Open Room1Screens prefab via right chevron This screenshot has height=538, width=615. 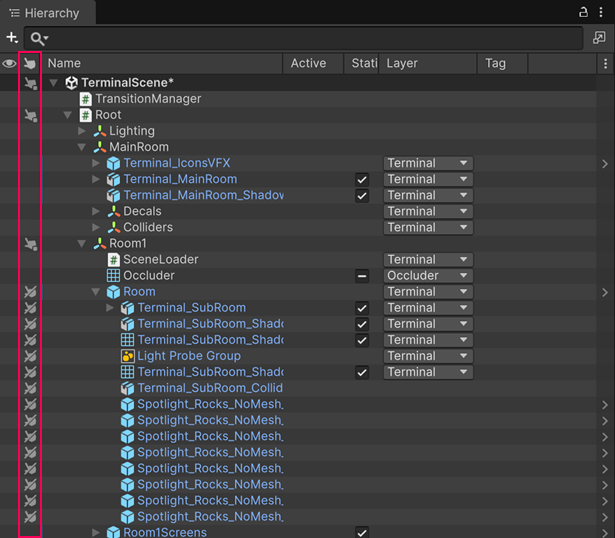coord(605,533)
